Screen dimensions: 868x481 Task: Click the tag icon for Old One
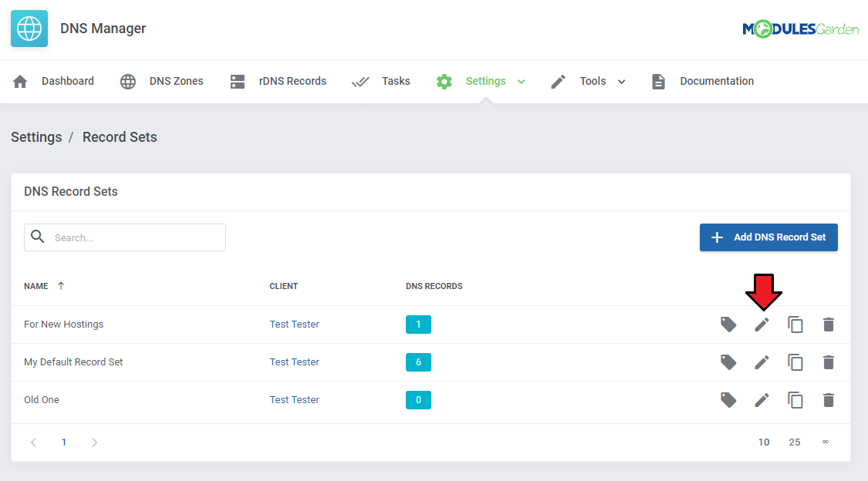(x=728, y=400)
